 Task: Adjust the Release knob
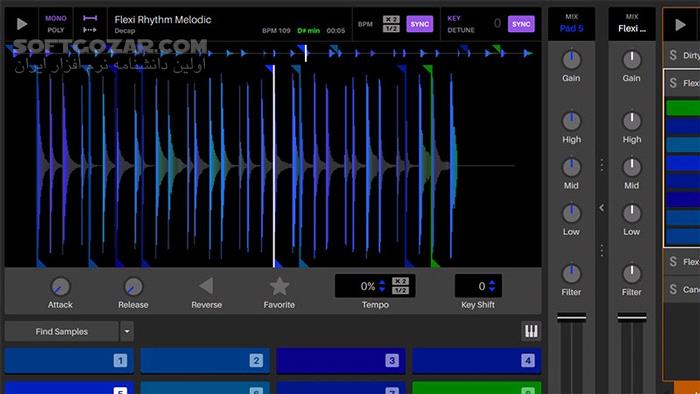click(133, 287)
